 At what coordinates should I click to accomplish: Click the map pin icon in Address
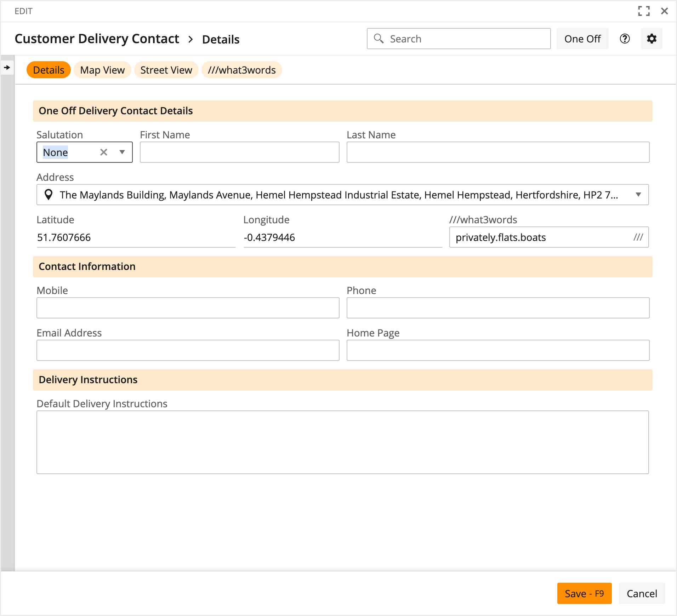[x=49, y=195]
